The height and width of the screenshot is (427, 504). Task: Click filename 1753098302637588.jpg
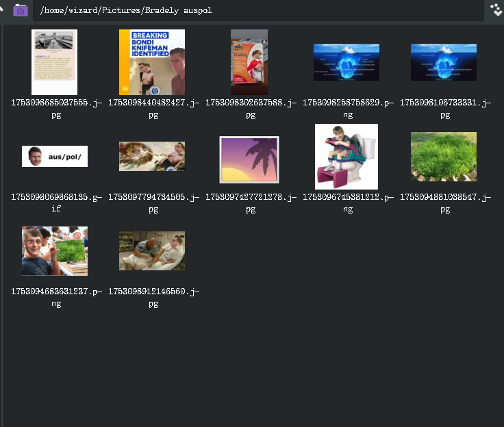coord(251,109)
